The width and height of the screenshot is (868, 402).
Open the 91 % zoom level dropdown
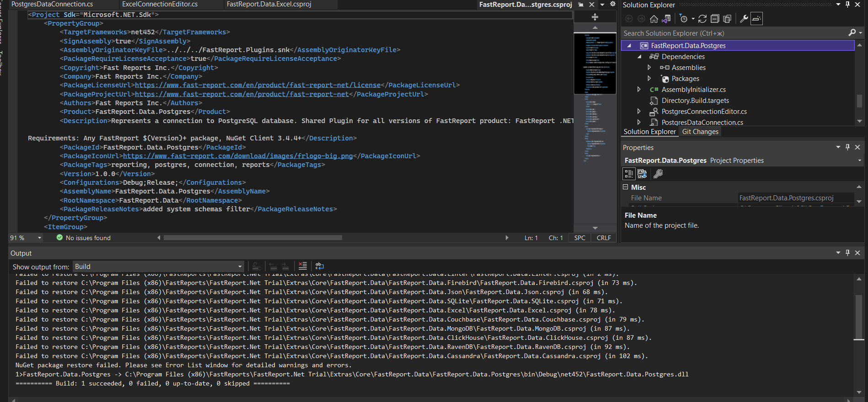[39, 238]
